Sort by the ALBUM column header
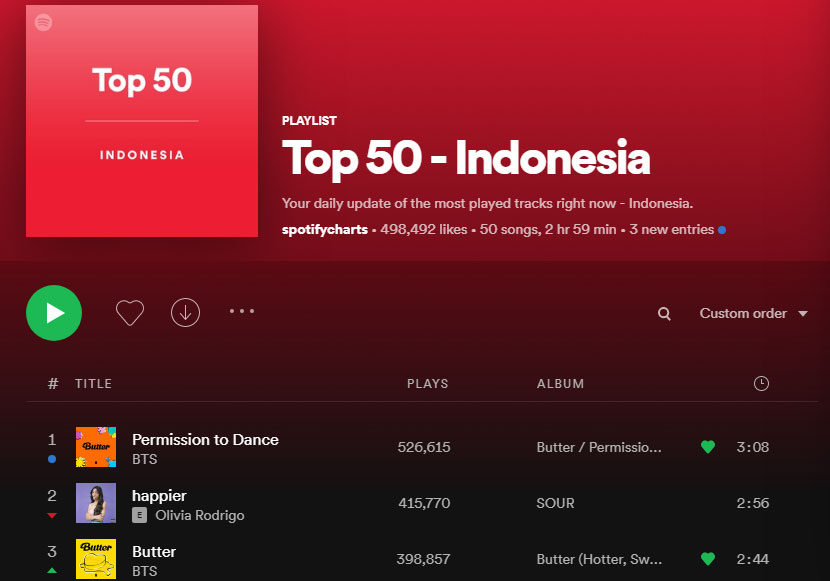This screenshot has width=830, height=581. [561, 384]
